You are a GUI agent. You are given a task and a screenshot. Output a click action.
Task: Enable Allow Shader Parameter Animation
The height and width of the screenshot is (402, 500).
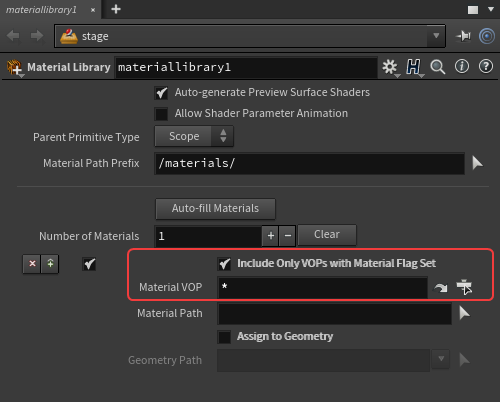(161, 114)
